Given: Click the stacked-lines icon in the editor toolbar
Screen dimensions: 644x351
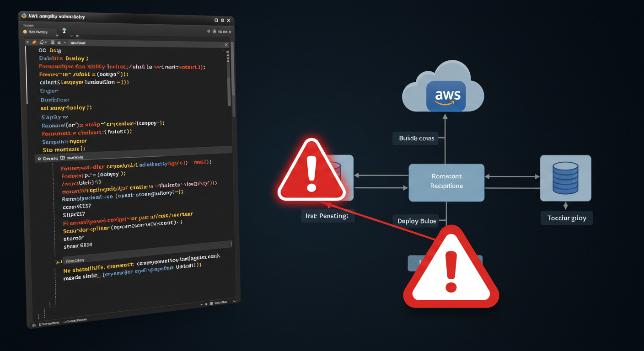Looking at the screenshot, I should (x=53, y=43).
